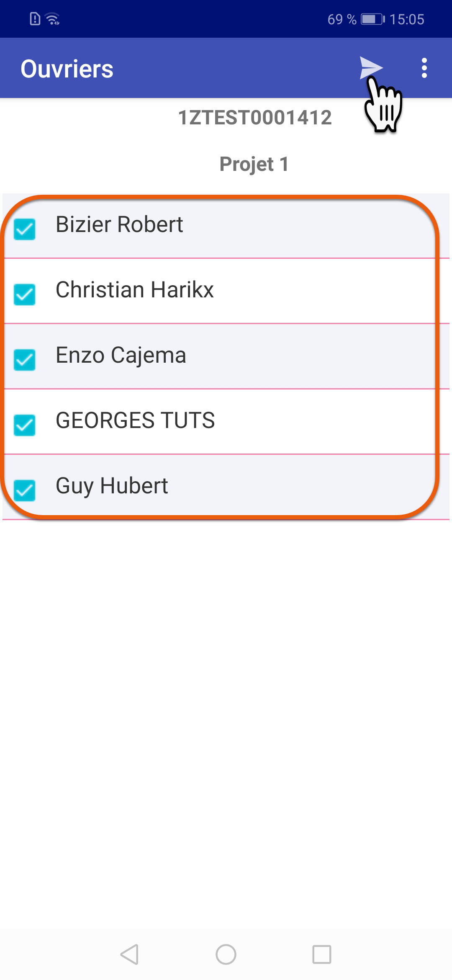The image size is (452, 980).
Task: Toggle the Guy Hubert checkbox
Action: point(25,490)
